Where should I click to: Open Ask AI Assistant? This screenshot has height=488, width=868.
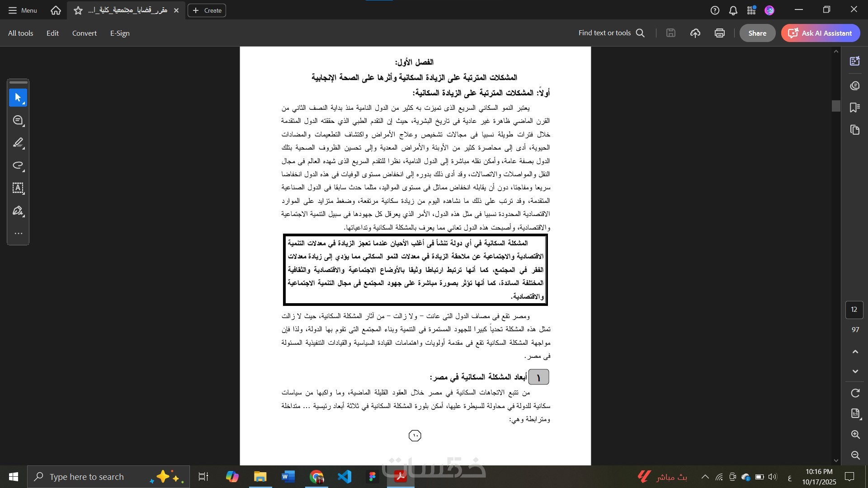(x=821, y=33)
